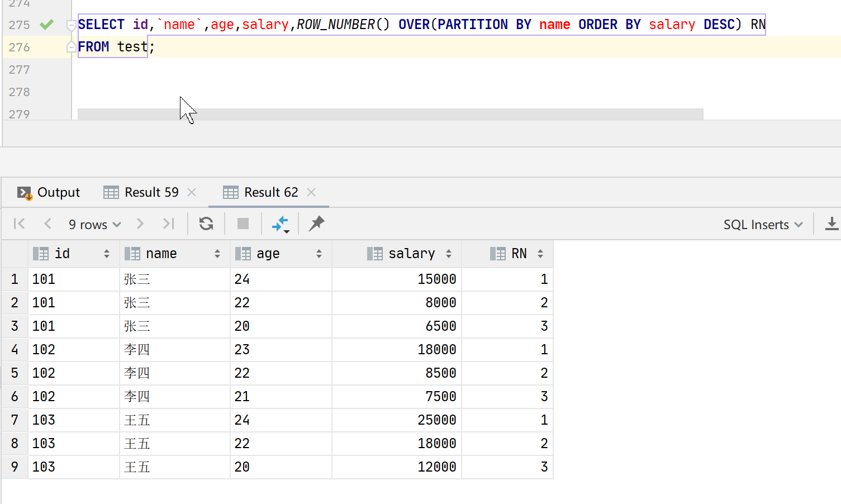
Task: Toggle sorting on the salary column
Action: [x=449, y=253]
